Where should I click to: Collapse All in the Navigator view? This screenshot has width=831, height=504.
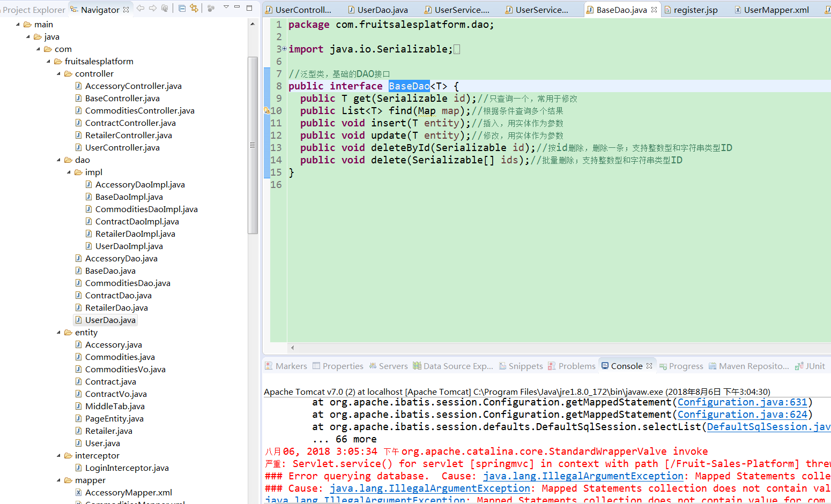tap(182, 8)
